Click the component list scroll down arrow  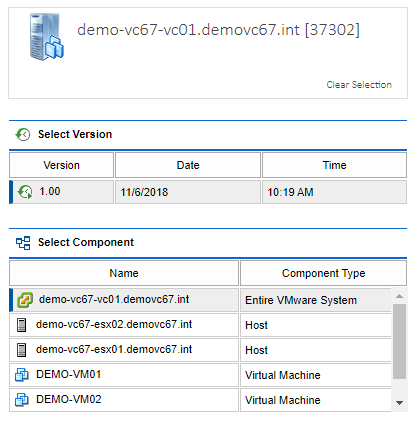click(399, 403)
